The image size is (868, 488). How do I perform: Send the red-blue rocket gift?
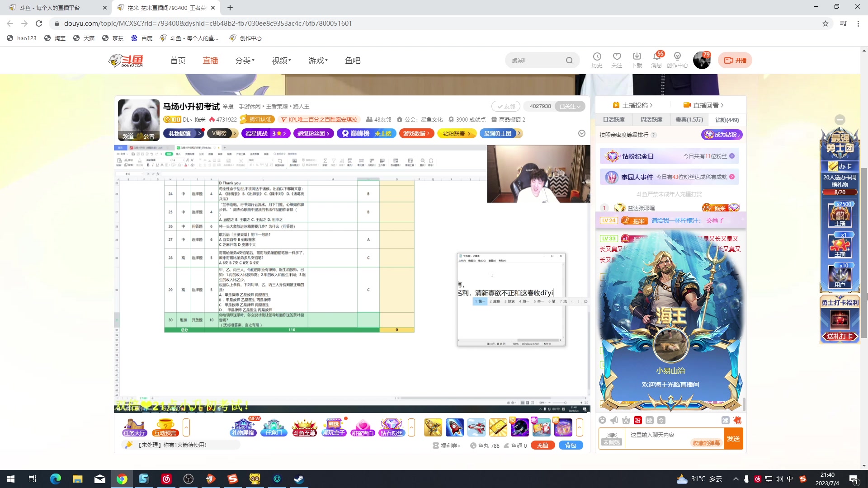pos(454,427)
